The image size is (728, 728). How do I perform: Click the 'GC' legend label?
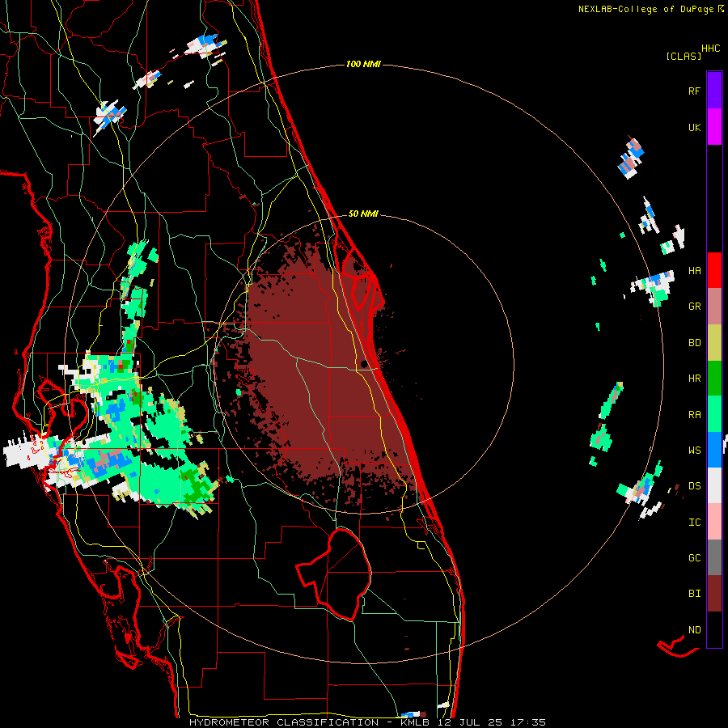(x=694, y=558)
